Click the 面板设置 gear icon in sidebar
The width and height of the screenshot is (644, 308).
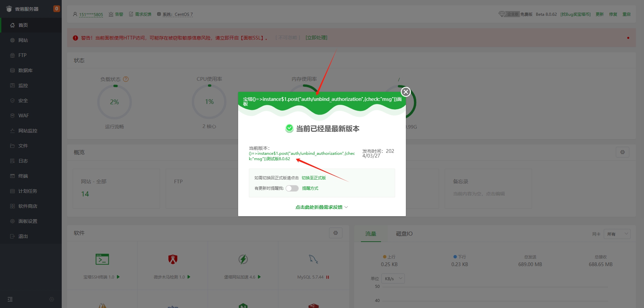click(12, 221)
